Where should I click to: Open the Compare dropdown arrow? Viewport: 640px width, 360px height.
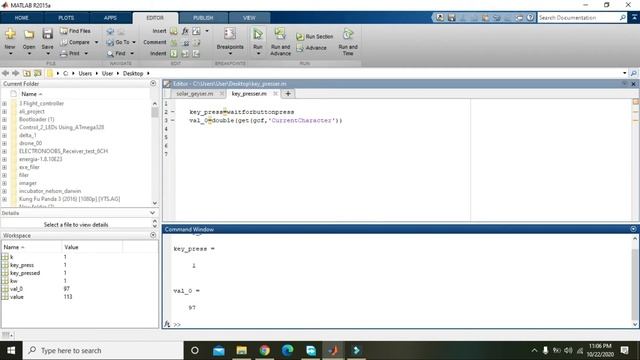(96, 42)
